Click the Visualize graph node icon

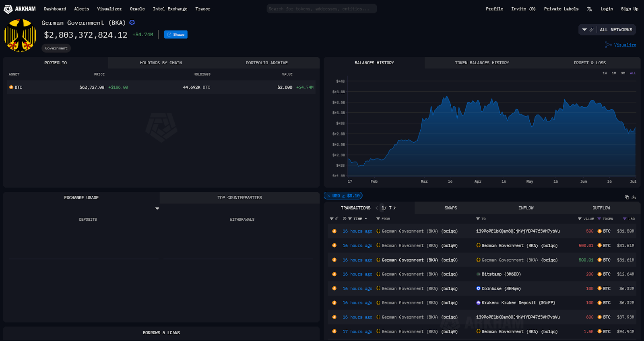[x=608, y=45]
